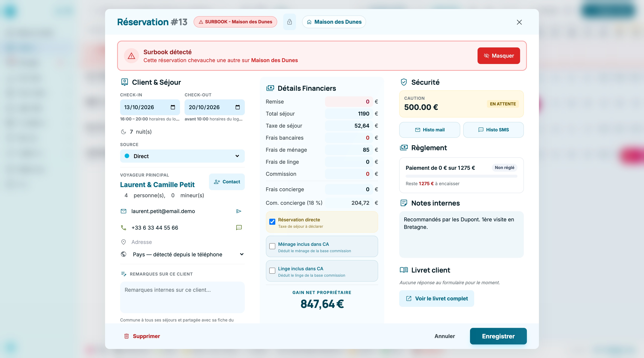Open Histo mail history

pos(430,130)
